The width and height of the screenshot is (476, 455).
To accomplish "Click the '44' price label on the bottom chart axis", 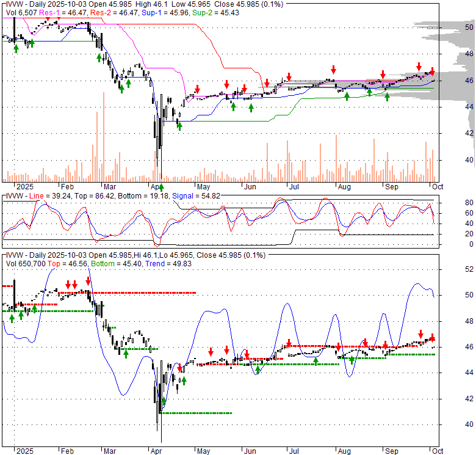I will (469, 373).
